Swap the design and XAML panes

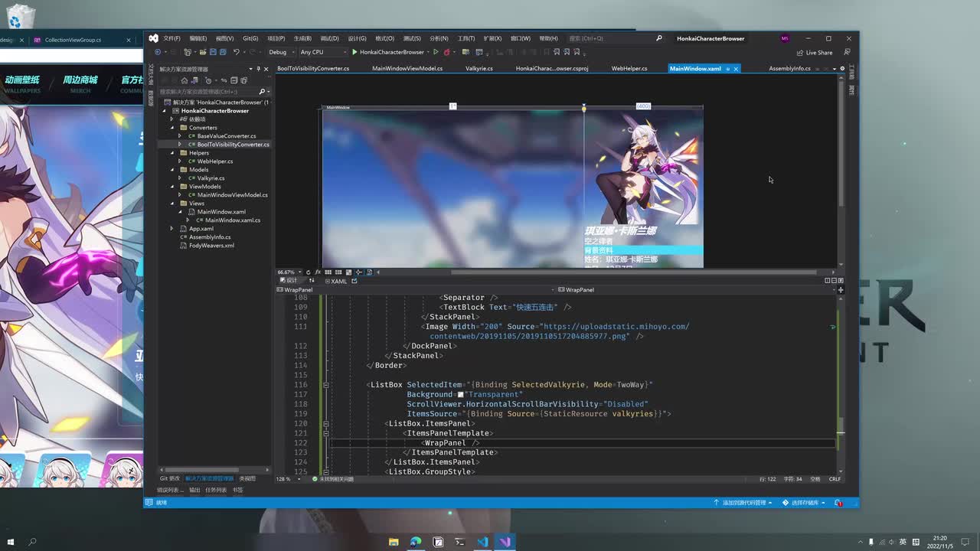point(312,281)
